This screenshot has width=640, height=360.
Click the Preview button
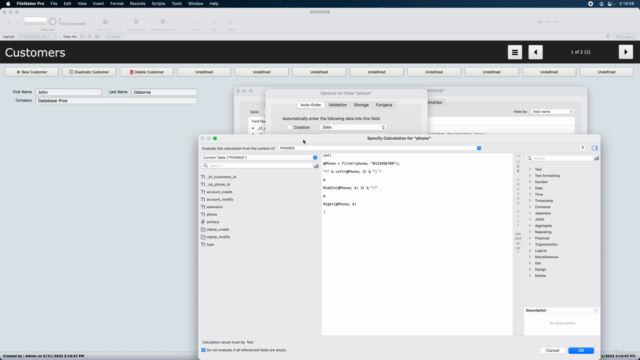113,37
